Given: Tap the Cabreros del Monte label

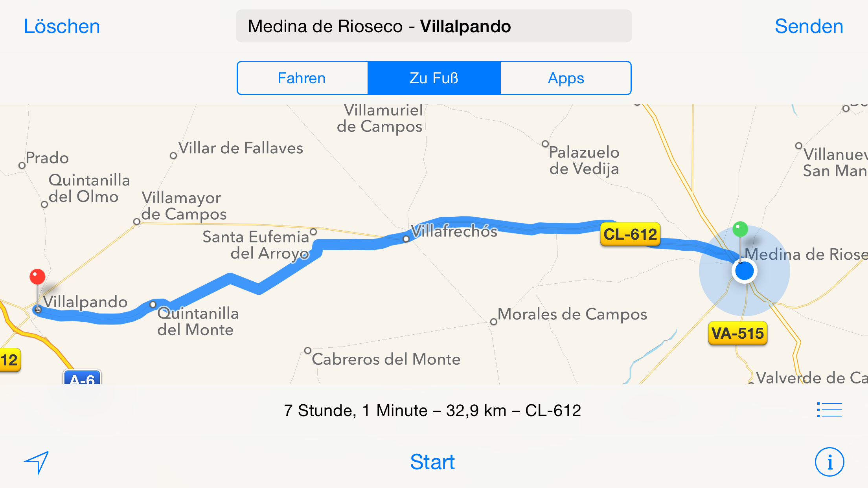Looking at the screenshot, I should pyautogui.click(x=386, y=359).
